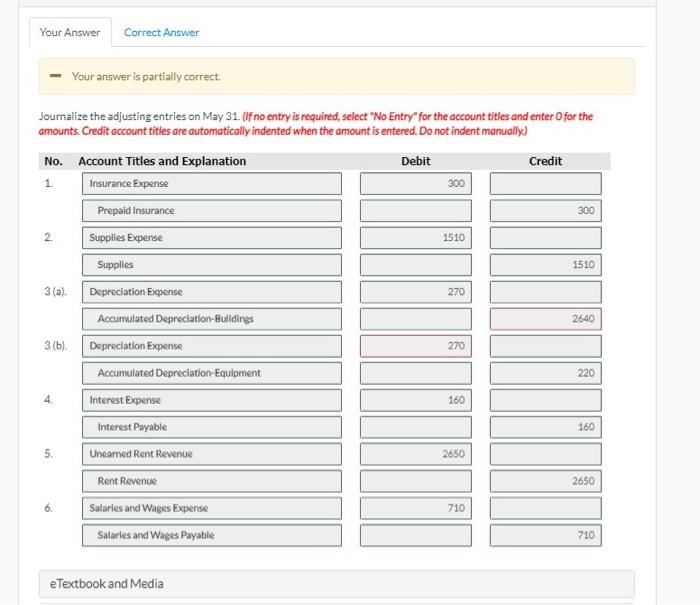The image size is (700, 605).
Task: Click the Supplies account title field
Action: coord(212,265)
